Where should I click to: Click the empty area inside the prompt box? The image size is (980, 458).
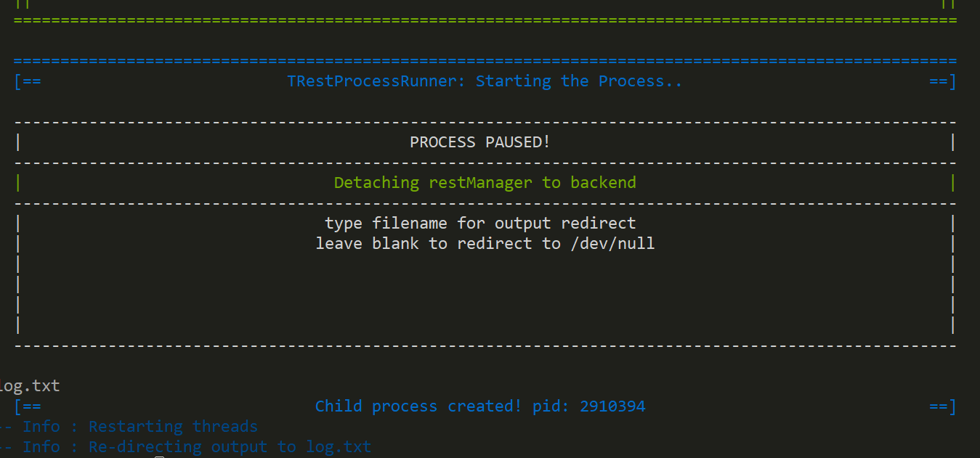pyautogui.click(x=485, y=294)
